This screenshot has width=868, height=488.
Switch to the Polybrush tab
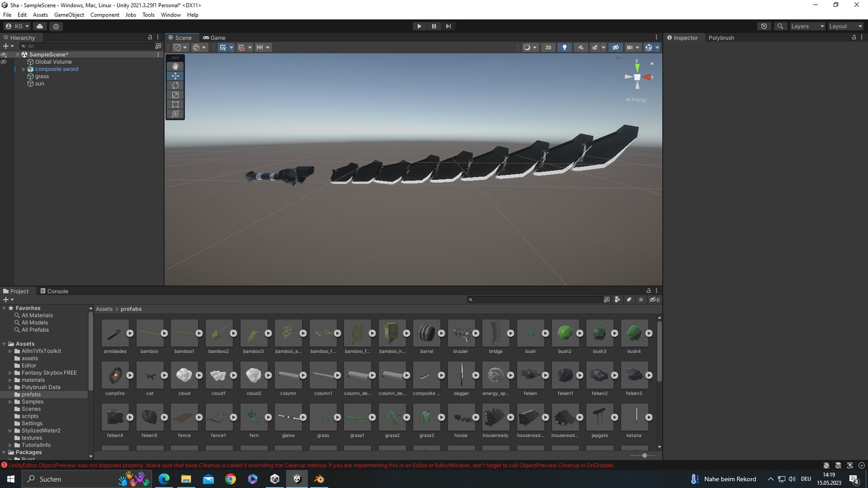click(721, 38)
